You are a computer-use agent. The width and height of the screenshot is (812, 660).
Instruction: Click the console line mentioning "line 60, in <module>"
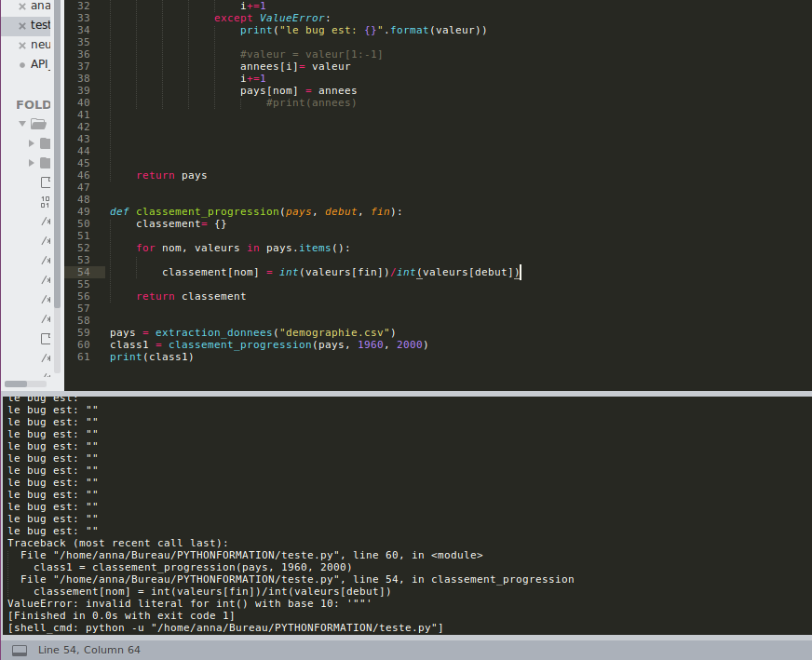251,555
